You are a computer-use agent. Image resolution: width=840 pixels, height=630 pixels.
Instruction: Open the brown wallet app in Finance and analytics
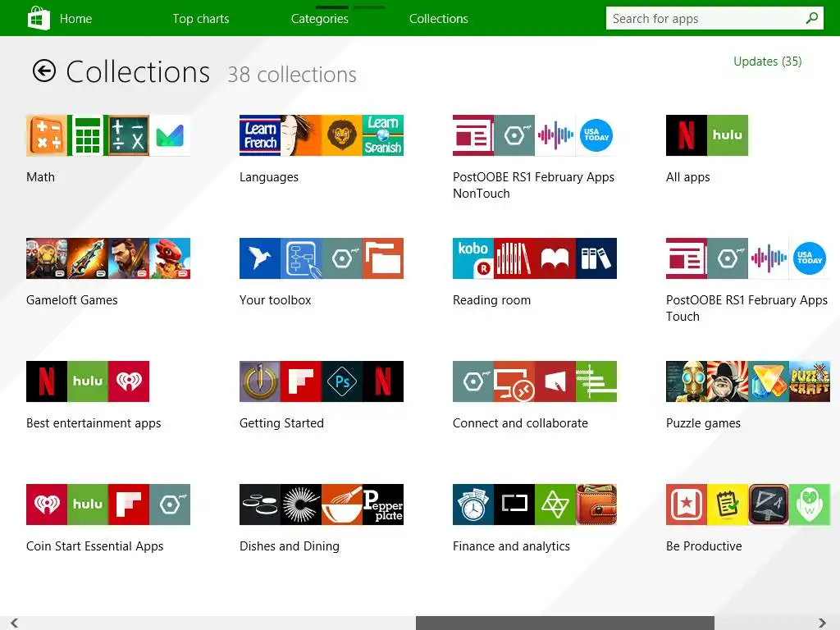596,504
